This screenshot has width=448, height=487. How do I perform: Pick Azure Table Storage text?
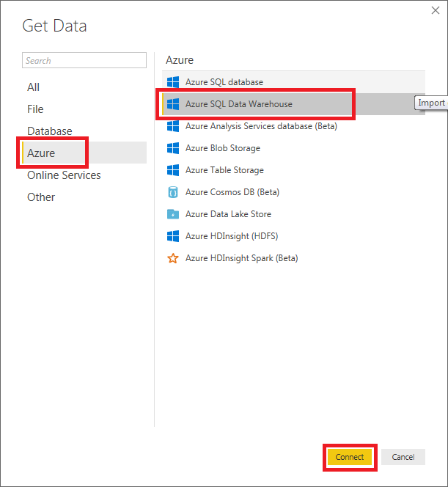pos(224,170)
